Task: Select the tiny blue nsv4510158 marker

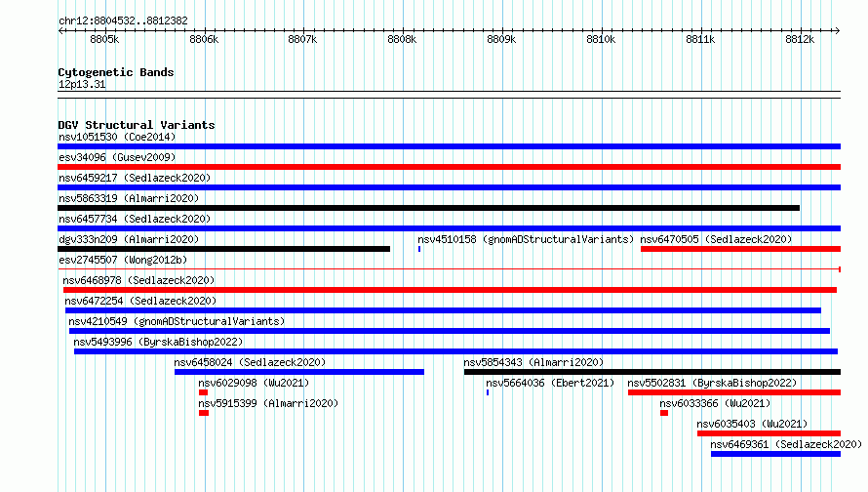Action: point(419,249)
